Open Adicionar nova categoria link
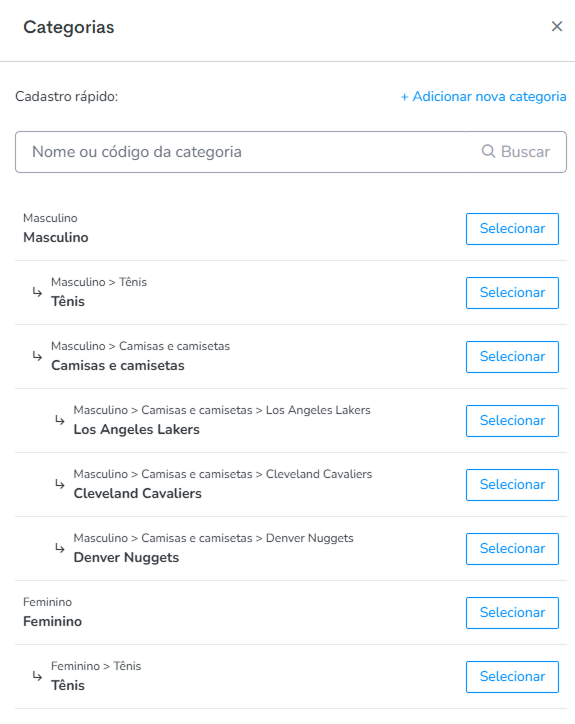This screenshot has height=724, width=575. pyautogui.click(x=483, y=97)
